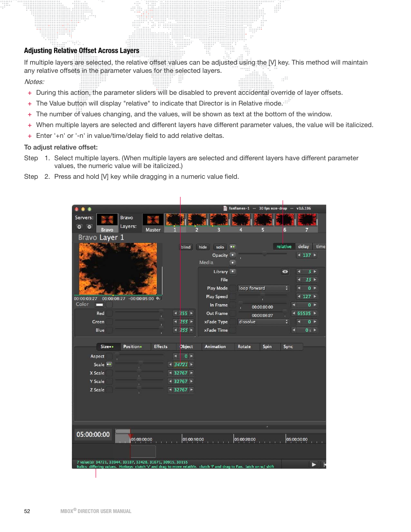Viewport: 411px width, 532px height.
Task: Select layer 7 thumbnail
Action: [x=307, y=223]
